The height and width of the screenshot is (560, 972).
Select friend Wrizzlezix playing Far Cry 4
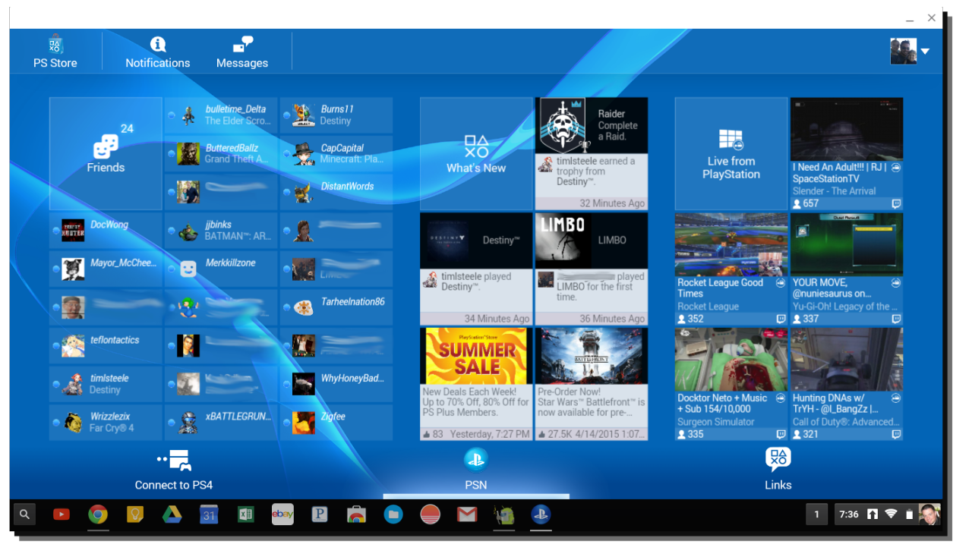pyautogui.click(x=106, y=422)
